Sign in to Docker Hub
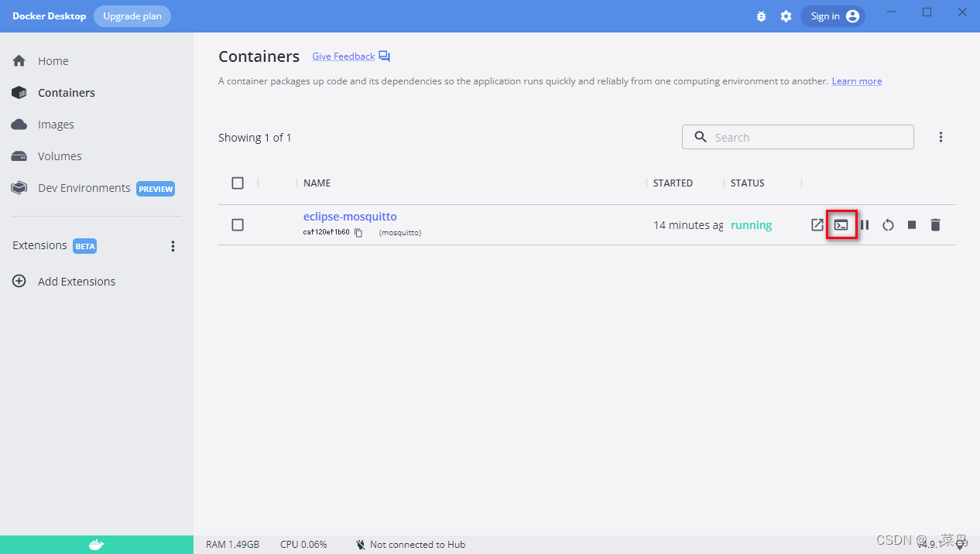Screen dimensions: 980x554 pos(832,15)
